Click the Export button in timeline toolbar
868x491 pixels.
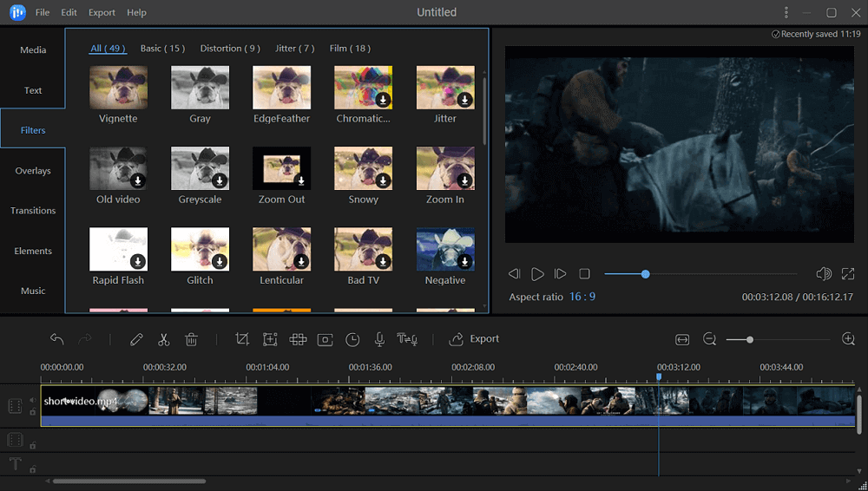point(474,339)
